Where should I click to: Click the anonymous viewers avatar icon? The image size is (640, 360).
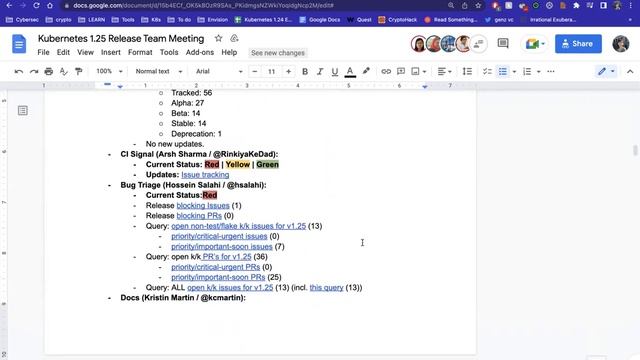pyautogui.click(x=479, y=44)
